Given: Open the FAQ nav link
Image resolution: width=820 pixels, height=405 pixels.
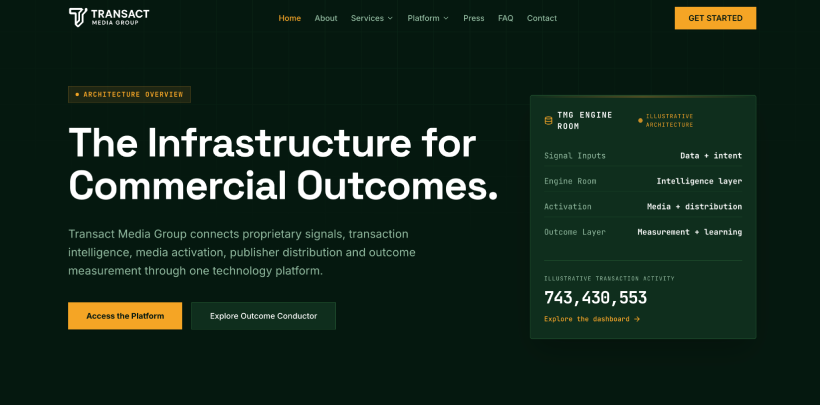Looking at the screenshot, I should [x=506, y=18].
